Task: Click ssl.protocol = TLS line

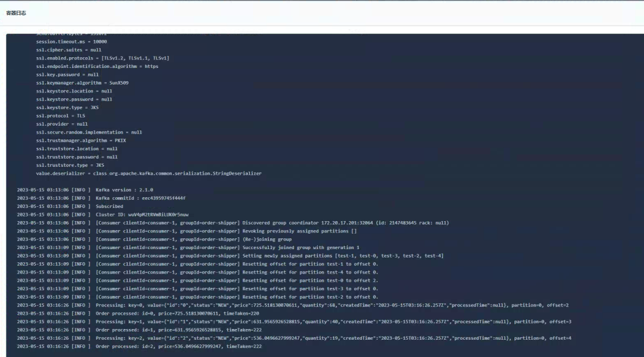Action: click(x=60, y=116)
